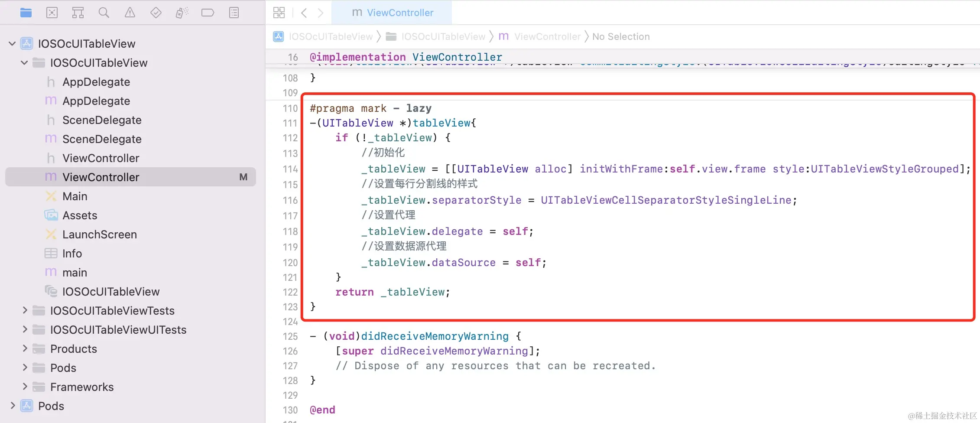Screen dimensions: 980x423
Task: Click '_tableView.delegate' in the code
Action: click(422, 231)
